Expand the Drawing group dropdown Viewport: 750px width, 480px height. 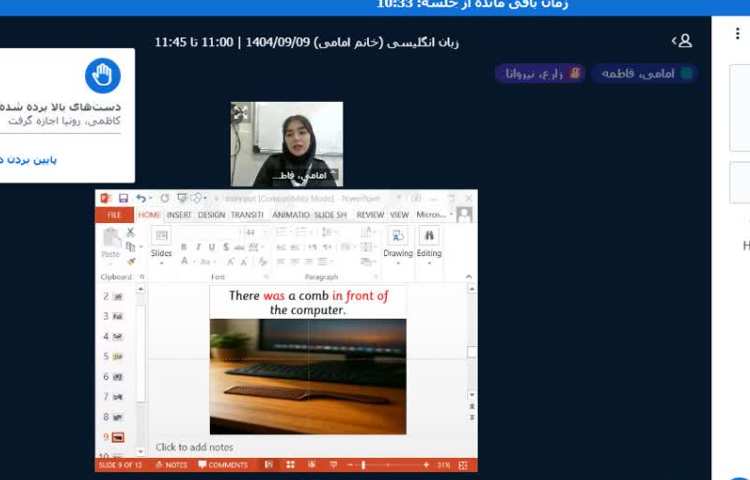click(398, 264)
